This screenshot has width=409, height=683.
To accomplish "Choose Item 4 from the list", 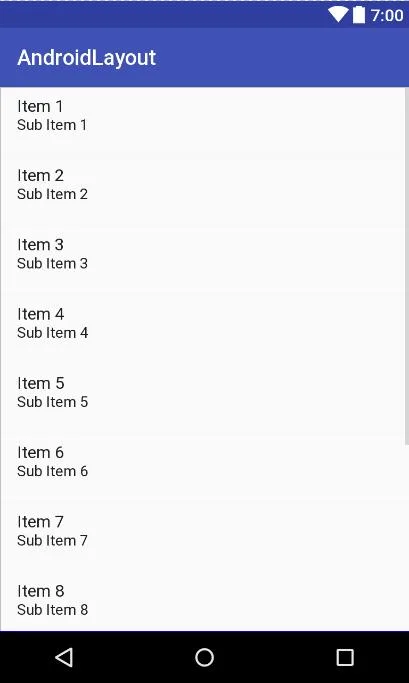I will pos(203,324).
